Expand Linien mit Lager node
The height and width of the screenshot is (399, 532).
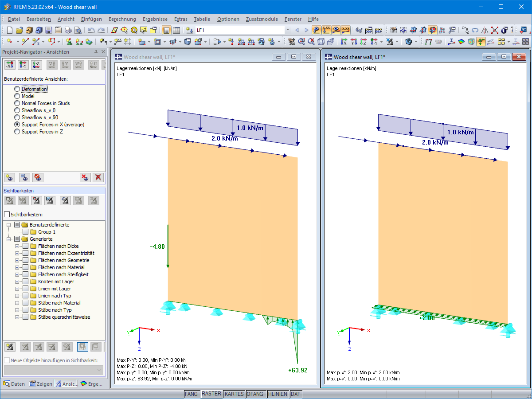pos(17,289)
